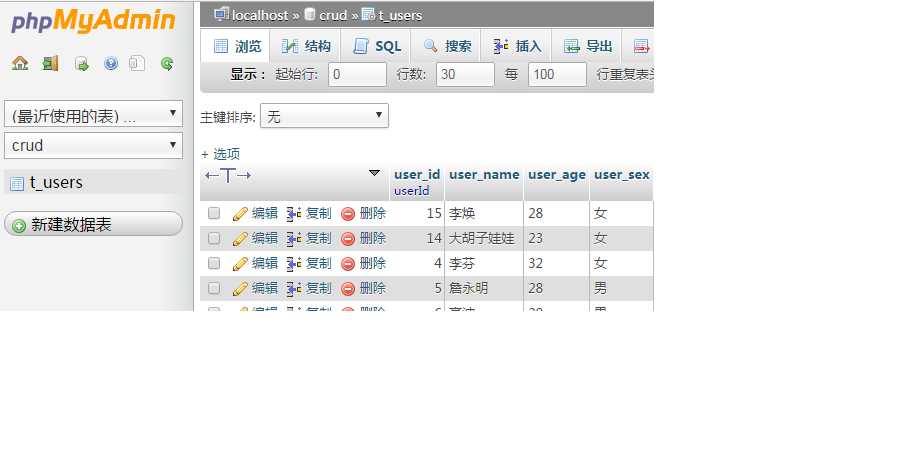Open t_users table in sidebar
Screen dimensions: 923x467
56,183
